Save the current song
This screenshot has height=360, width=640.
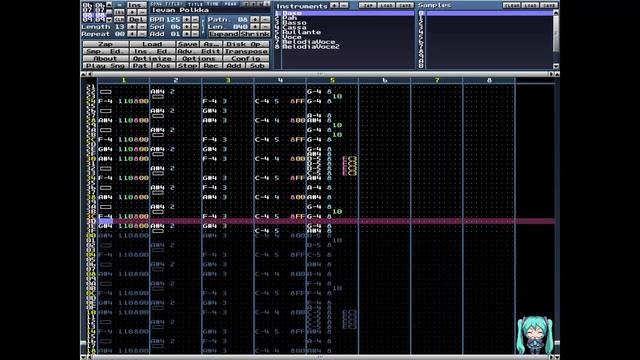[187, 44]
